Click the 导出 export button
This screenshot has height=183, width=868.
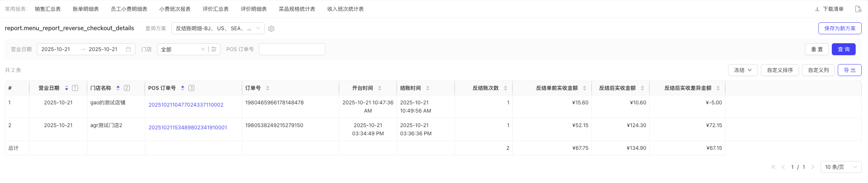pyautogui.click(x=849, y=70)
